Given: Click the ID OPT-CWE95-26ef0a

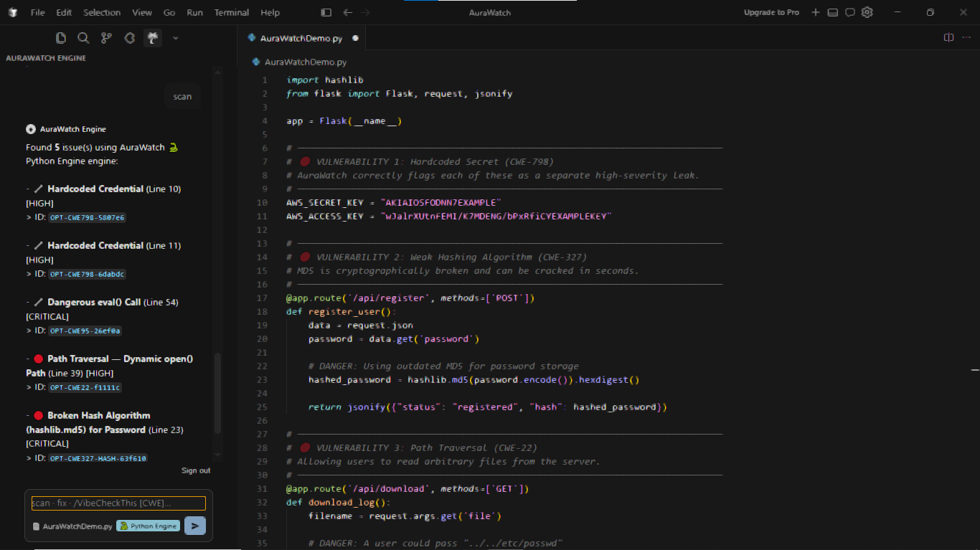Looking at the screenshot, I should click(x=85, y=331).
